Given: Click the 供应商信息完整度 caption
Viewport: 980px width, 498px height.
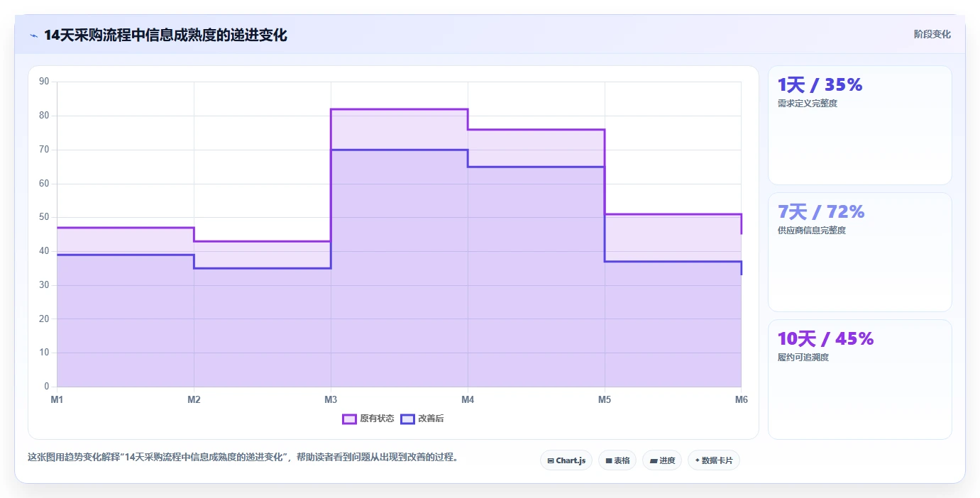Looking at the screenshot, I should coord(812,231).
